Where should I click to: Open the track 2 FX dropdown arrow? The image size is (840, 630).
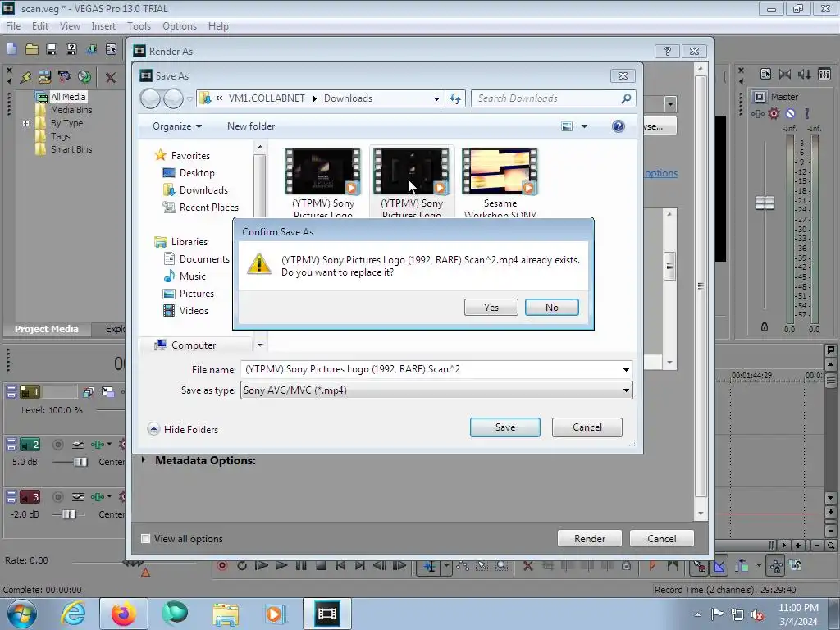click(x=109, y=444)
